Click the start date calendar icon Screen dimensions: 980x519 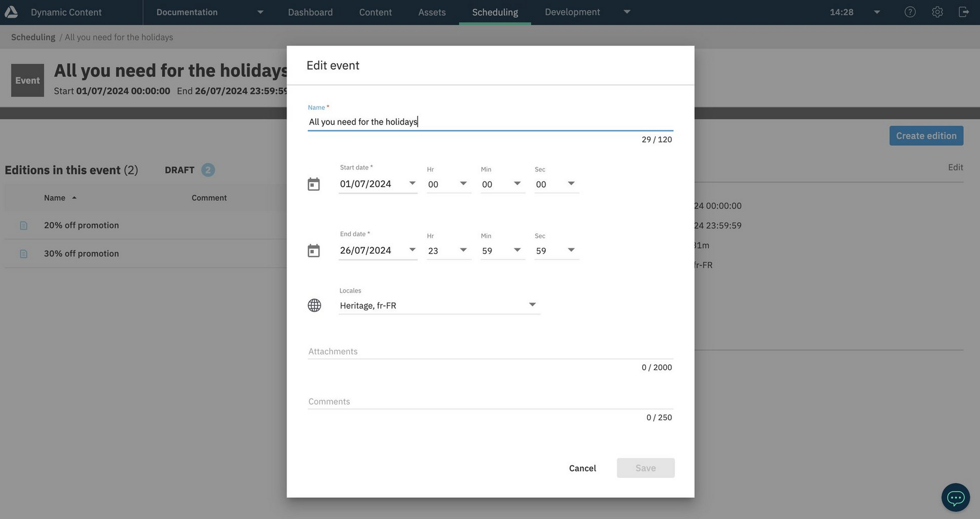click(313, 184)
